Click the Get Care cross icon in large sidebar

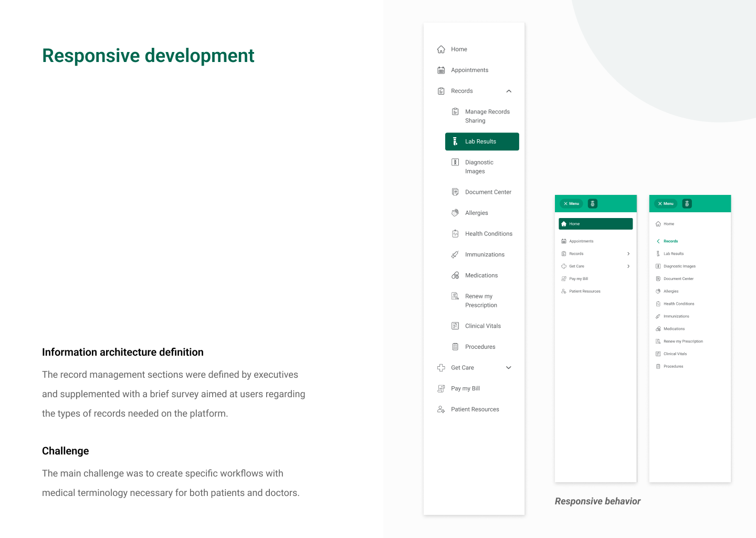(441, 368)
